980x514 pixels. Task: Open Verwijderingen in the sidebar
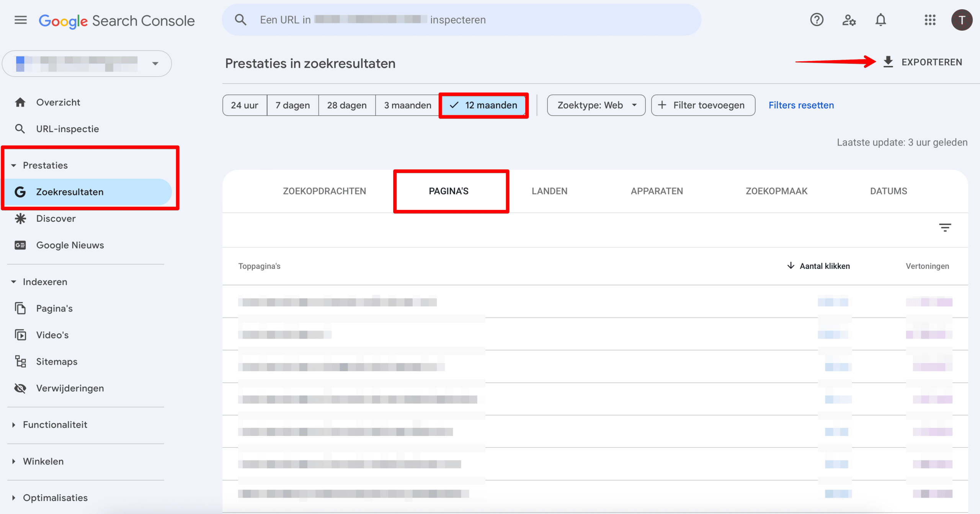pyautogui.click(x=87, y=388)
